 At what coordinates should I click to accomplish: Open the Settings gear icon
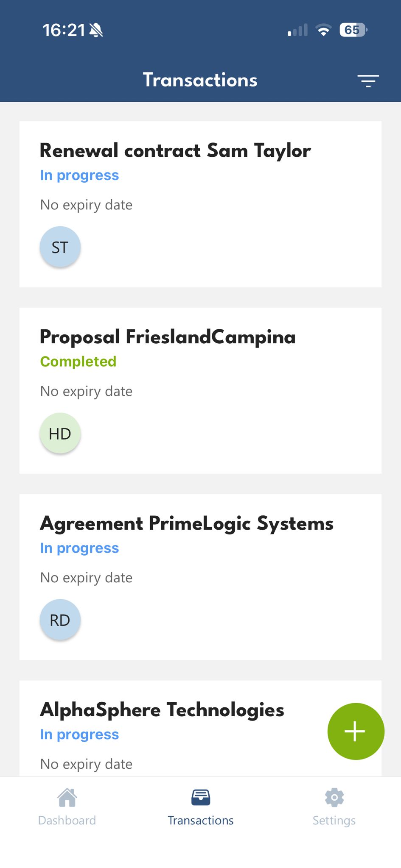tap(334, 796)
